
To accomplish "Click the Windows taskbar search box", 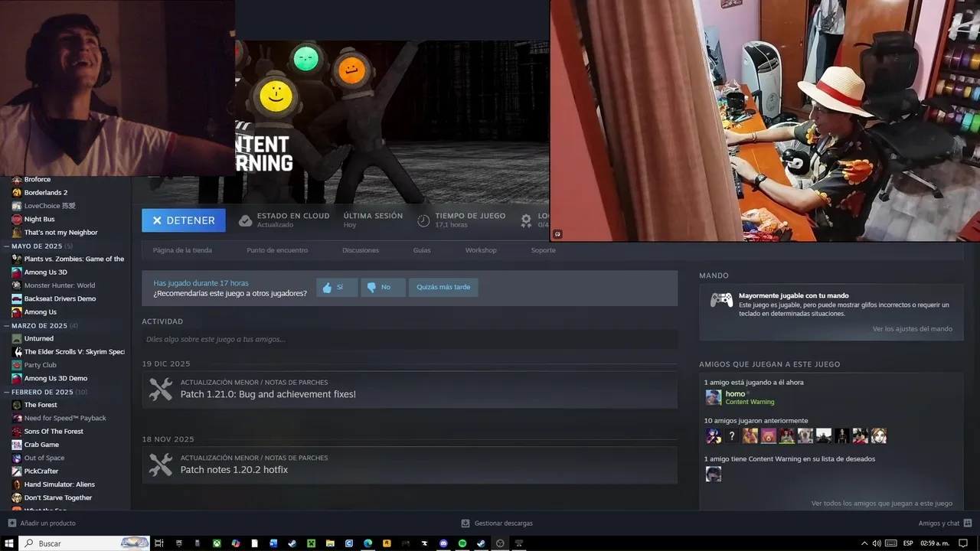I will click(84, 543).
